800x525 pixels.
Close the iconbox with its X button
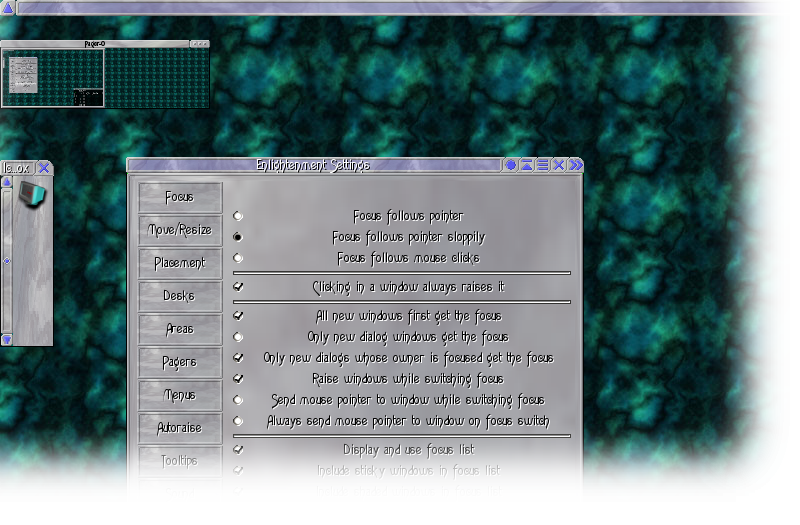pos(44,168)
